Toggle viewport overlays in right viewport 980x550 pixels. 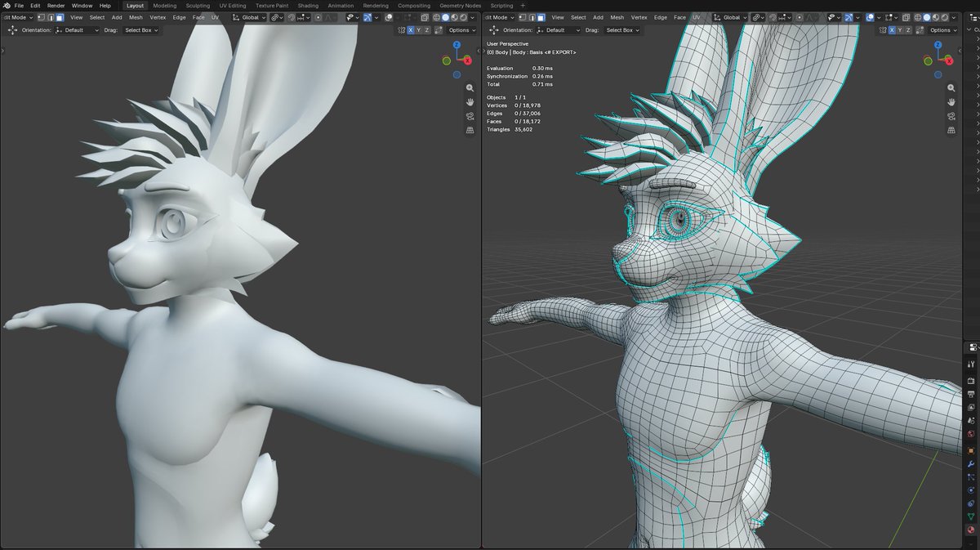869,17
